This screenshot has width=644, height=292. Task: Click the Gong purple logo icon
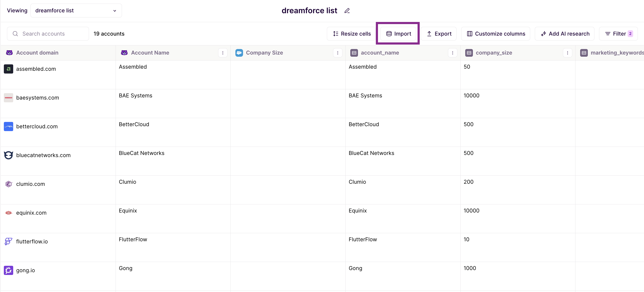(9, 270)
